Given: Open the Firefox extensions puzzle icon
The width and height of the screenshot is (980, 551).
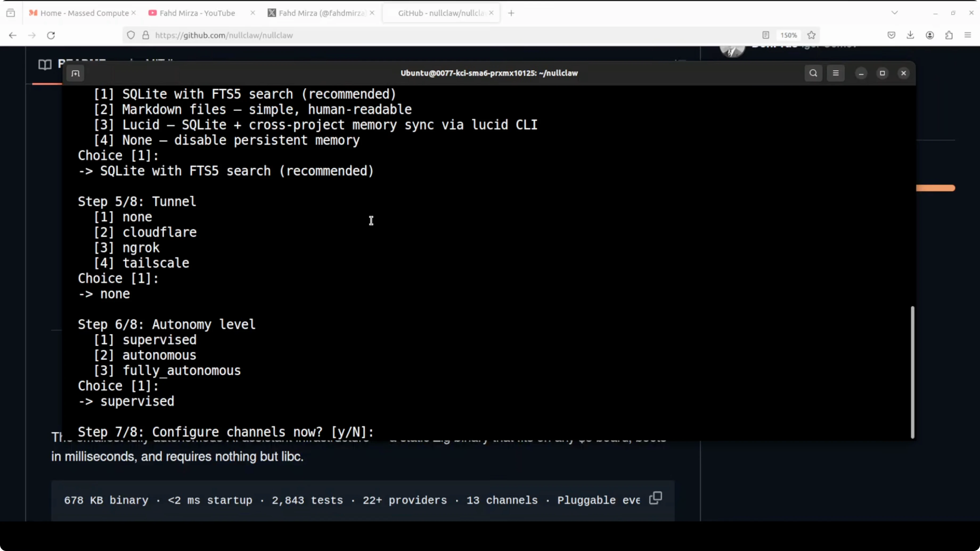Looking at the screenshot, I should pyautogui.click(x=948, y=35).
